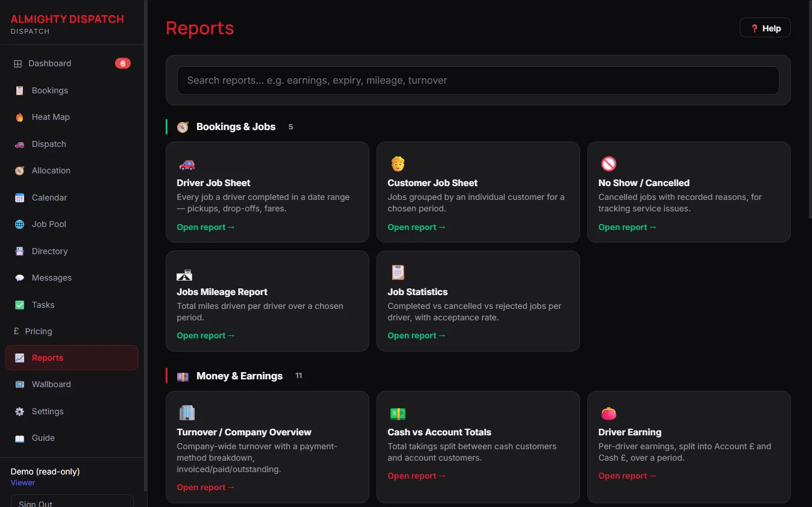Click the Money & Earnings section heading
Viewport: 812px width, 507px height.
239,376
